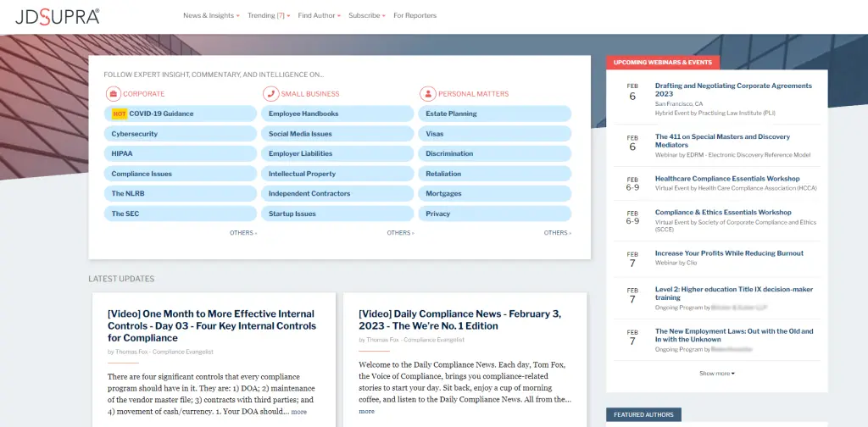Click the Latest Updates heading
868x427 pixels.
point(121,279)
